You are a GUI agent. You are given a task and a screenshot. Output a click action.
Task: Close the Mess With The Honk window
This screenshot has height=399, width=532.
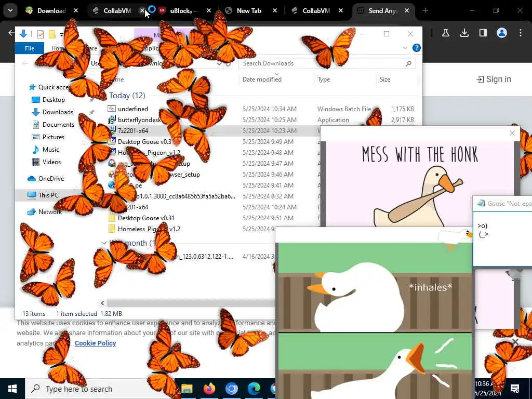tap(512, 133)
